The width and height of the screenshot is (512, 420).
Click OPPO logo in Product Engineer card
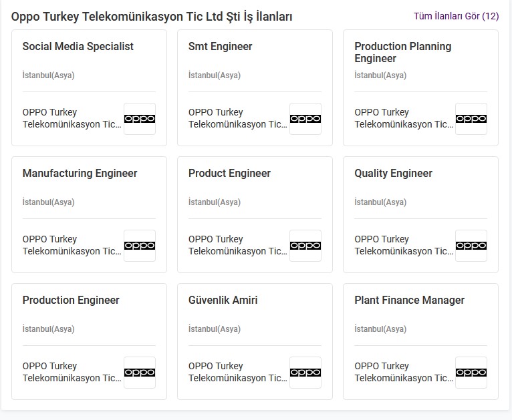pyautogui.click(x=305, y=246)
